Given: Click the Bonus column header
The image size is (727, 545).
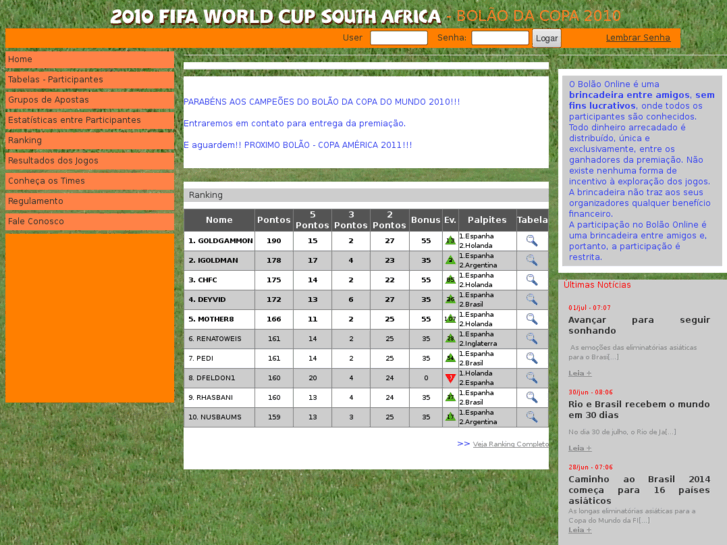Looking at the screenshot, I should pyautogui.click(x=426, y=220).
